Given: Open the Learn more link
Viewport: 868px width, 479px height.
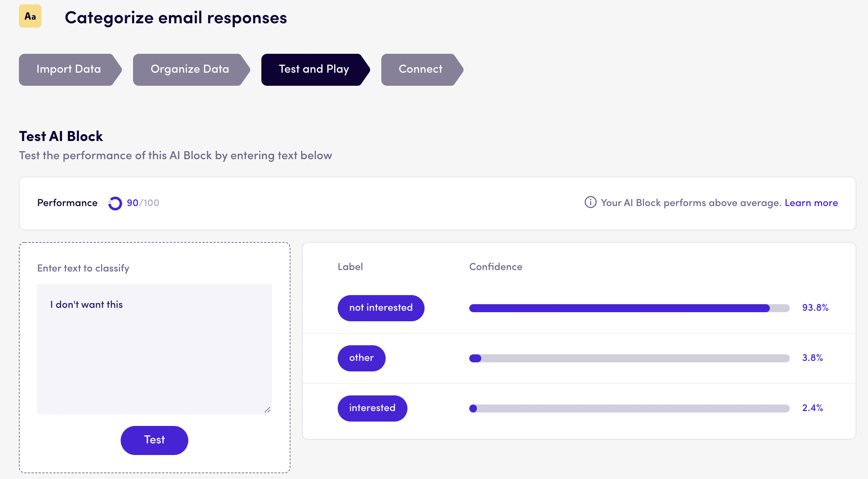Looking at the screenshot, I should pyautogui.click(x=811, y=203).
